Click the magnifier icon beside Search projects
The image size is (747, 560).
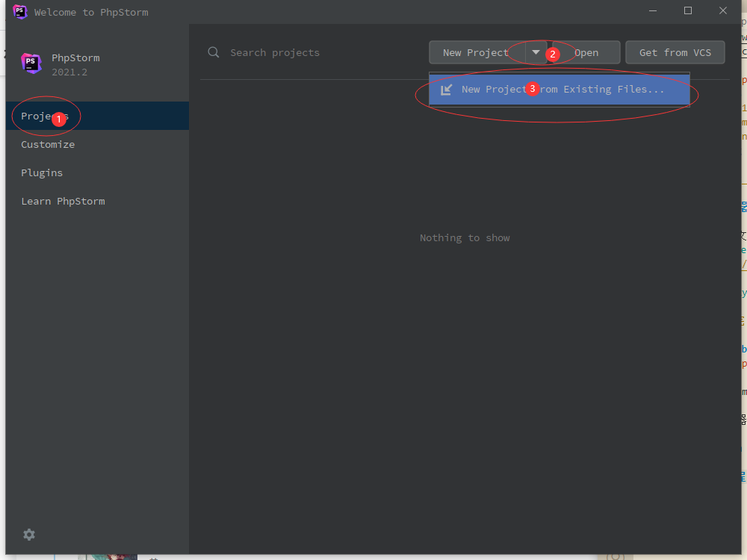(214, 52)
